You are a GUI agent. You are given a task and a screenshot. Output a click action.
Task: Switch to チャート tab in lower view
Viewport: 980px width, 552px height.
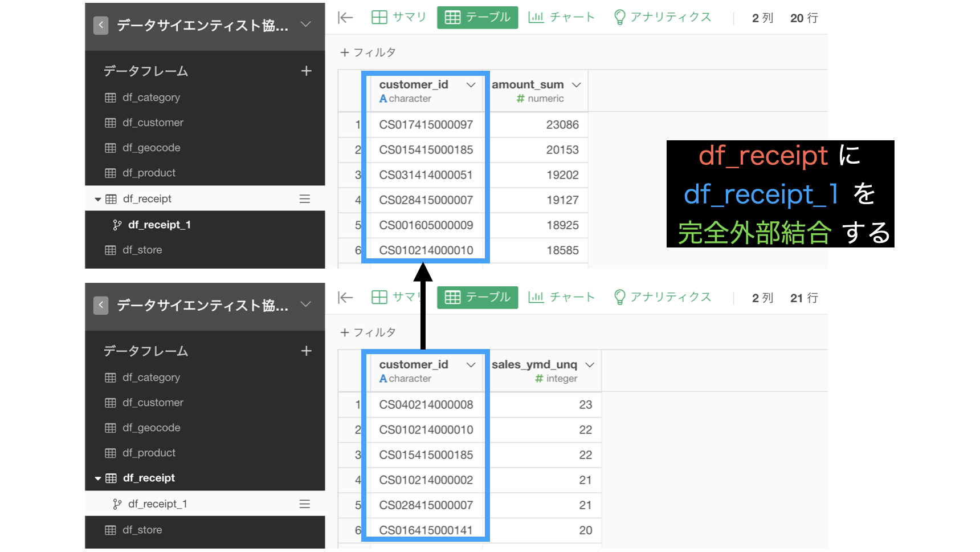coord(562,297)
